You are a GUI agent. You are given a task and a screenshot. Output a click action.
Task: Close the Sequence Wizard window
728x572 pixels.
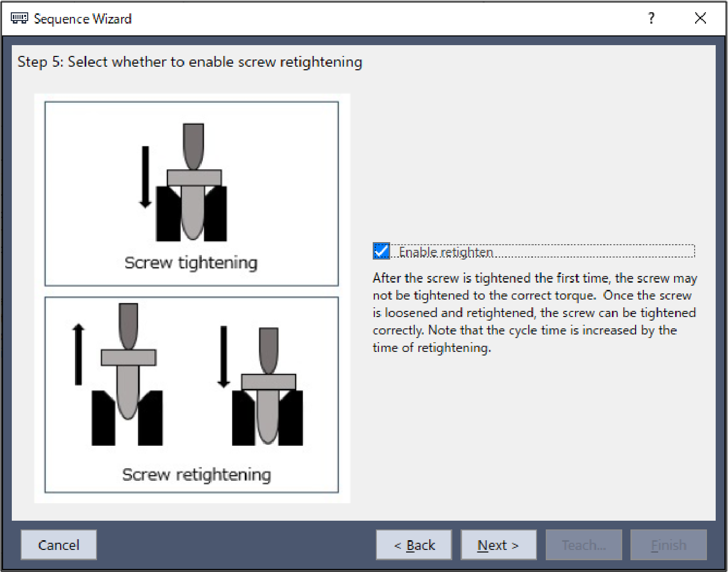(x=700, y=18)
